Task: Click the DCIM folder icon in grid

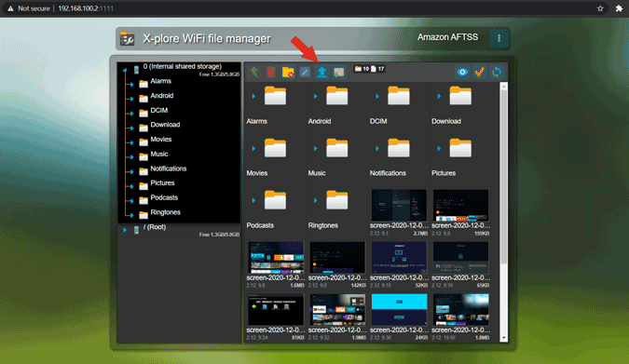Action: 399,96
